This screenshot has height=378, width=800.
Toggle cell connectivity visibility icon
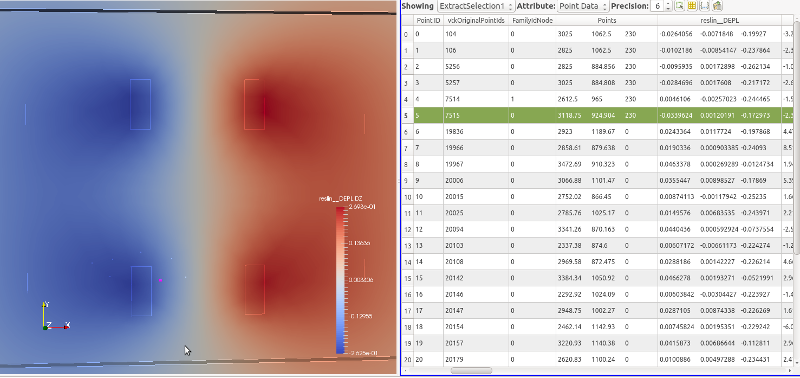click(x=705, y=6)
